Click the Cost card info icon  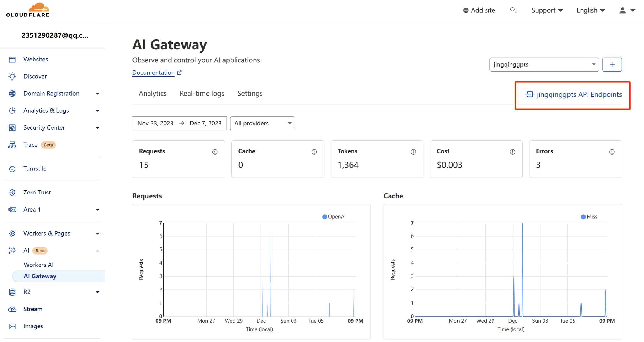click(512, 152)
